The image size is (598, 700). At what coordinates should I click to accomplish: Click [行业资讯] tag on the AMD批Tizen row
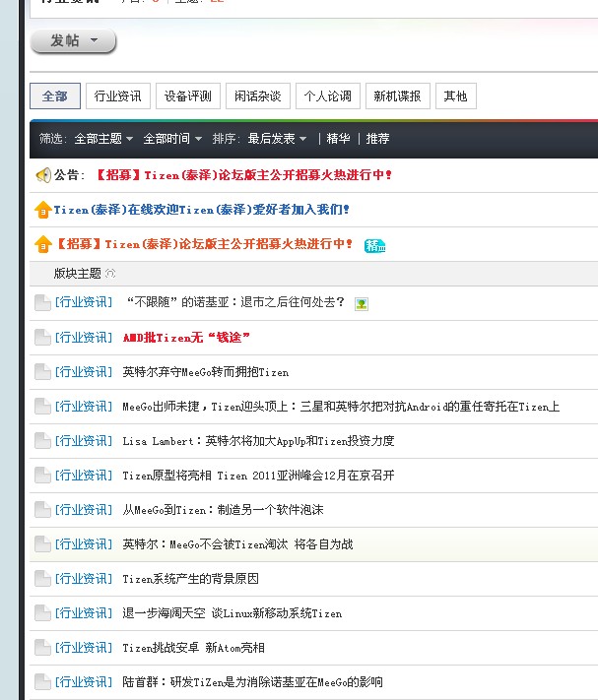click(x=84, y=338)
